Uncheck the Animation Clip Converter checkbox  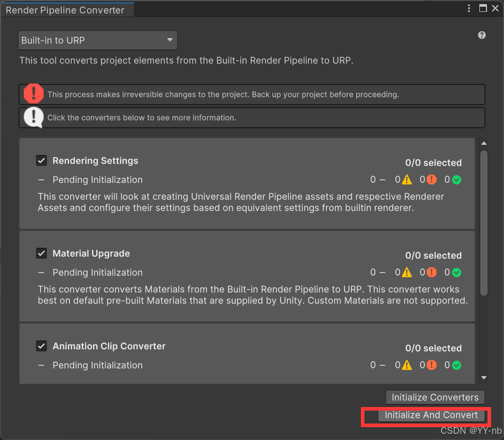coord(42,346)
